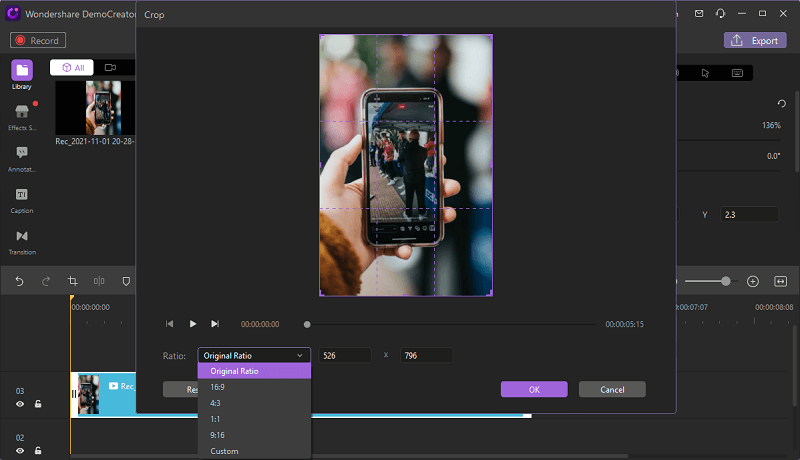Click the Record button
800x460 pixels.
[x=38, y=40]
